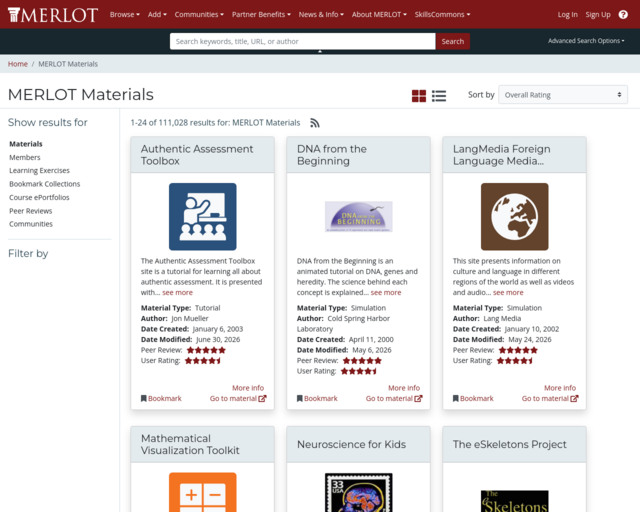Open the Authentic Assessment Toolbox title
This screenshot has height=512, width=640.
click(x=197, y=155)
